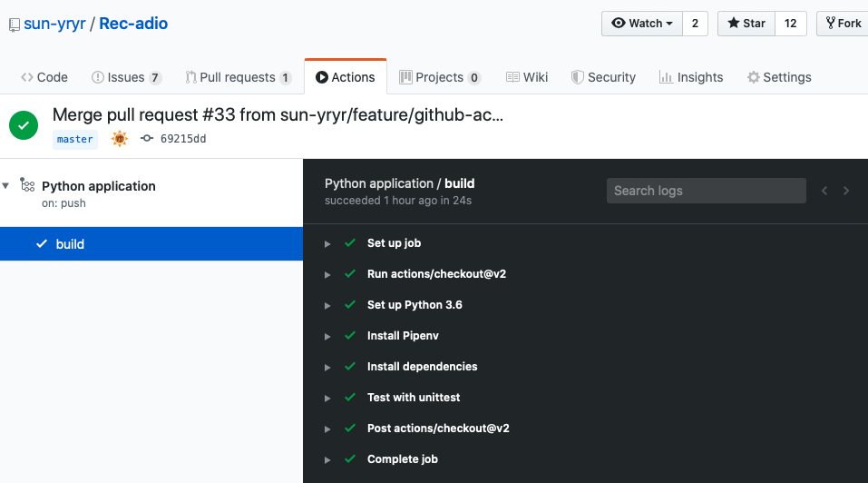Fork the repository
868x483 pixels.
pos(841,24)
